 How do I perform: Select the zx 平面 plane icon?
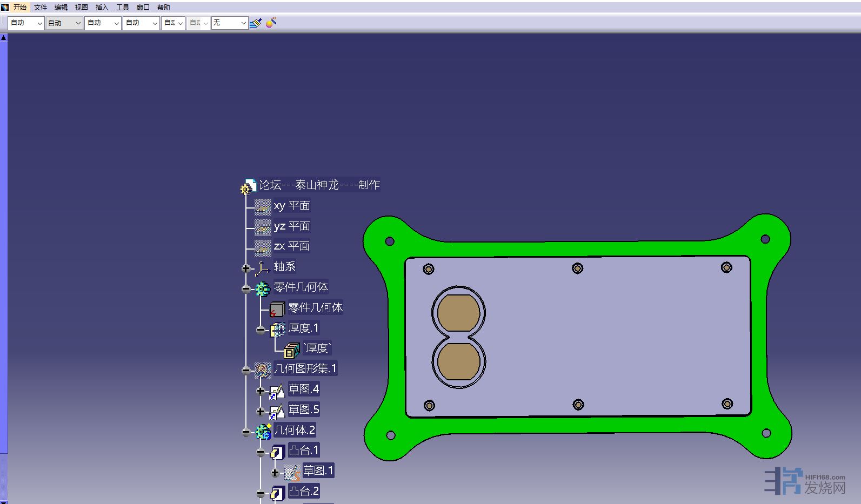tap(263, 247)
